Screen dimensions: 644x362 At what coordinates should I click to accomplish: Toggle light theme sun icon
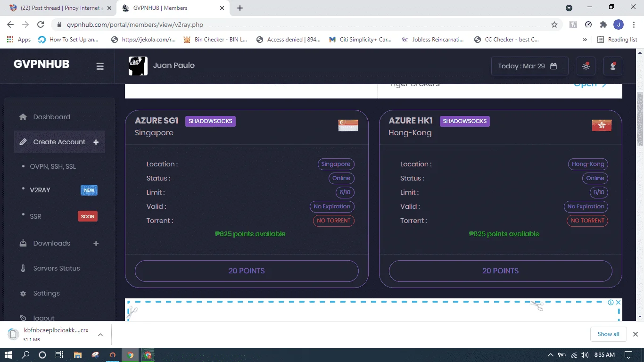(586, 66)
